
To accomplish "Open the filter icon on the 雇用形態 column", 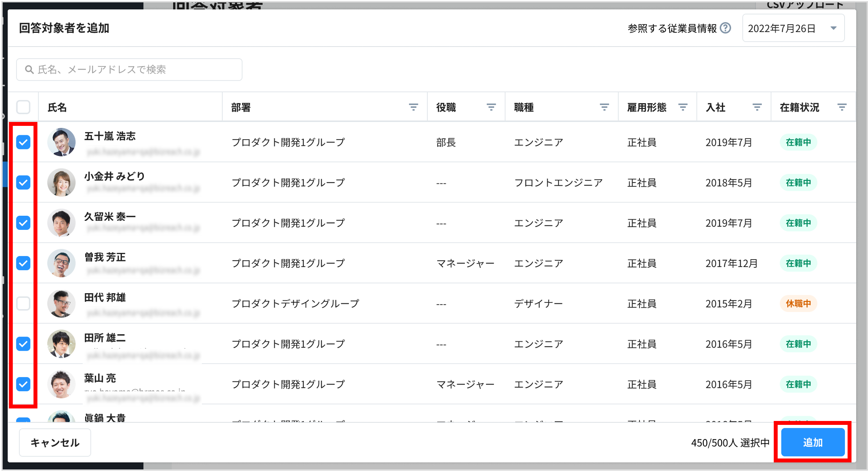I will click(x=683, y=107).
